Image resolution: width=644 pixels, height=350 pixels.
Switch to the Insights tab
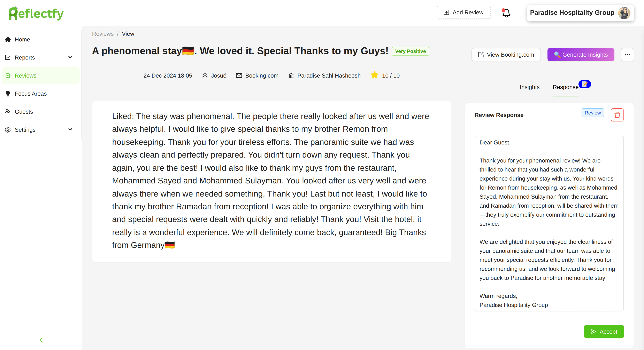[x=529, y=87]
